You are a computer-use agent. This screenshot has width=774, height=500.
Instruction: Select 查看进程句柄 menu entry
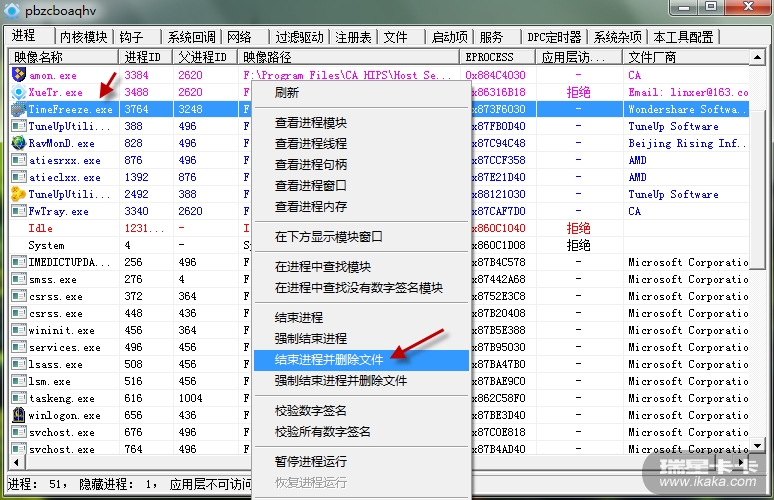[361, 164]
